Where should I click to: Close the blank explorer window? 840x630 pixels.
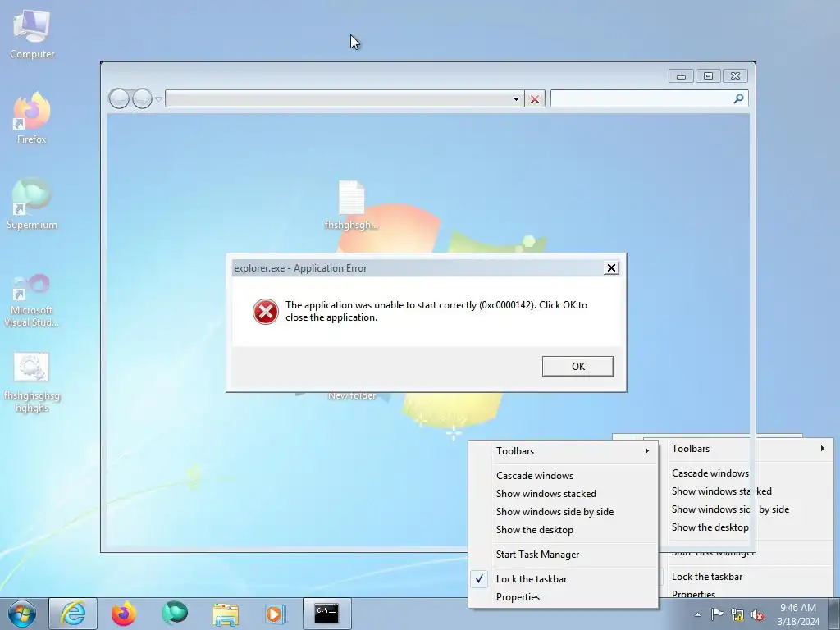click(x=735, y=76)
